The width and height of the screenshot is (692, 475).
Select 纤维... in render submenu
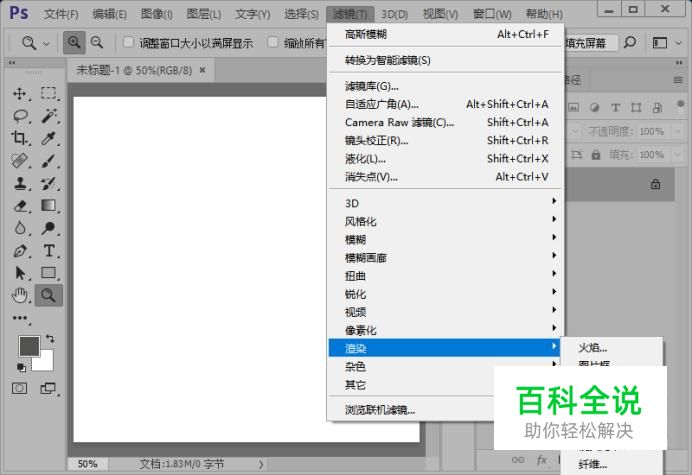coord(612,464)
